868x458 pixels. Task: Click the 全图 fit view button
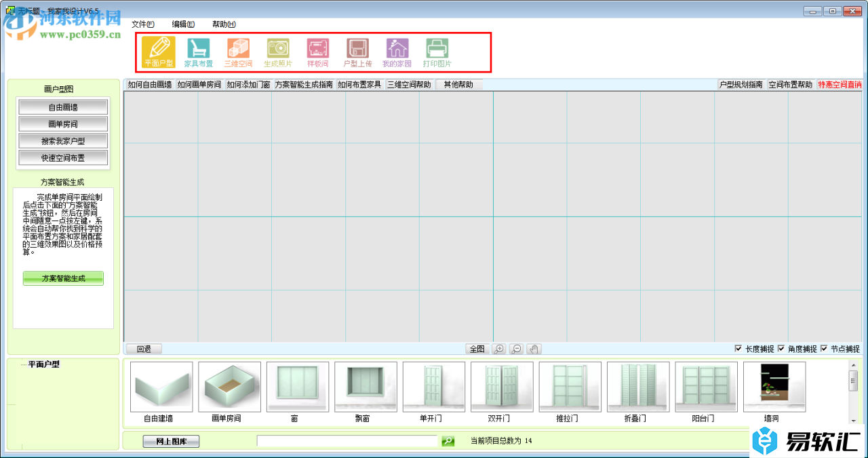[x=477, y=349]
